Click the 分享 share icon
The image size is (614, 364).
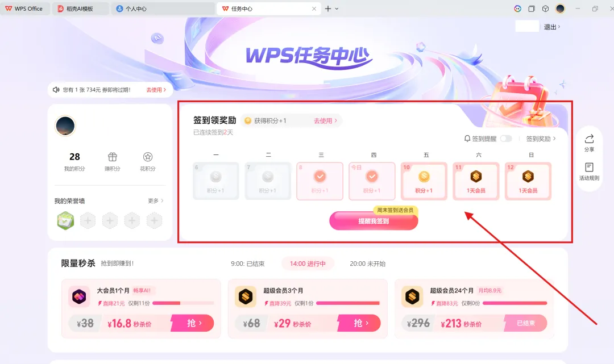(589, 139)
